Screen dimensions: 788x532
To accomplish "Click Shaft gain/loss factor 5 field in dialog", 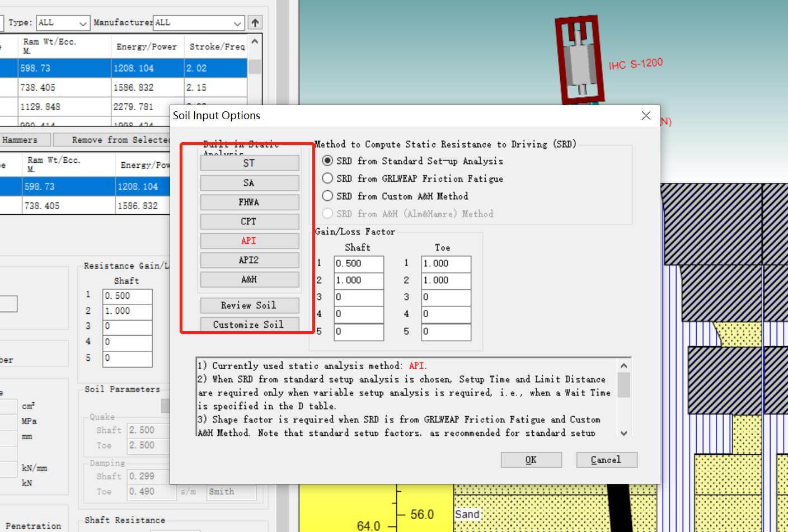I will click(x=359, y=332).
